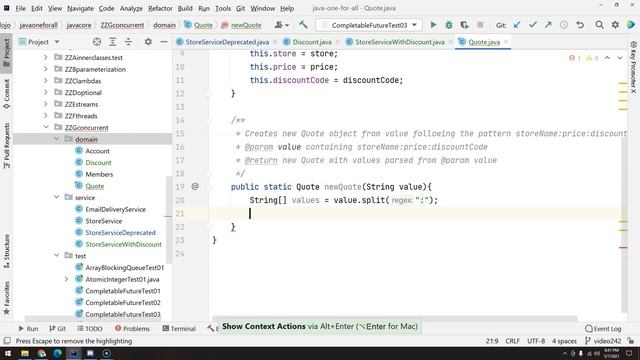Select CompletableFutureTest02 in the tree
Image resolution: width=640 pixels, height=360 pixels.
pos(123,303)
